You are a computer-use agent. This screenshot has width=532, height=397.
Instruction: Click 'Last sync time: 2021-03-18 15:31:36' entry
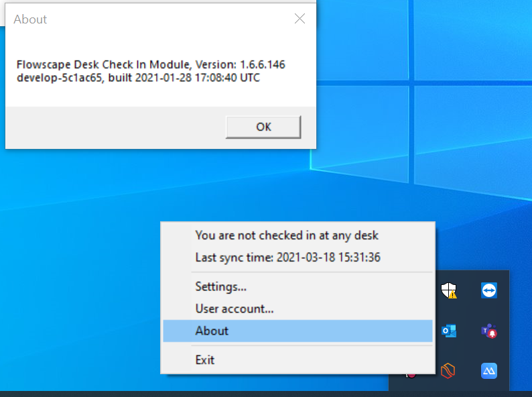pyautogui.click(x=297, y=258)
